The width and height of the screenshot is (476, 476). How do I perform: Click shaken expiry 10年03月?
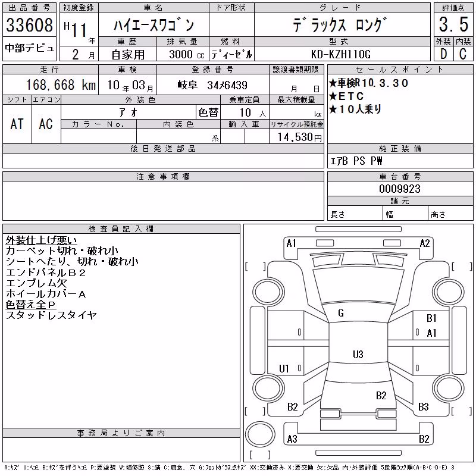pyautogui.click(x=130, y=86)
